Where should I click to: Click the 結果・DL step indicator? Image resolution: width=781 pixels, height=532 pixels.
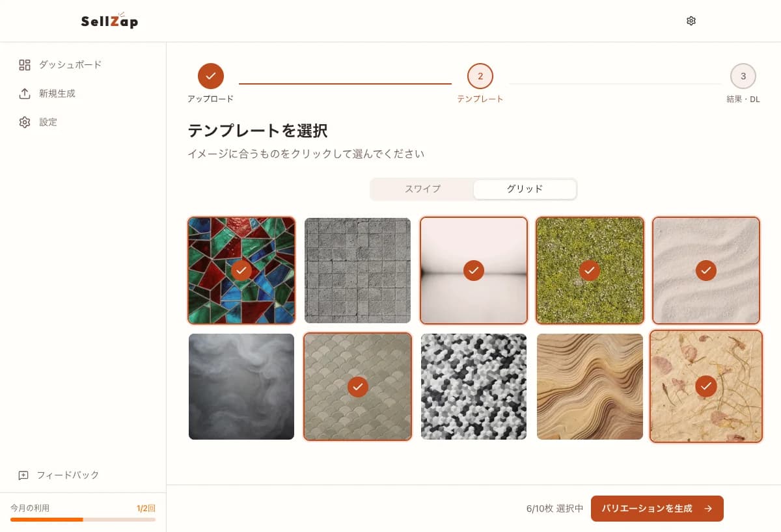[x=743, y=75]
